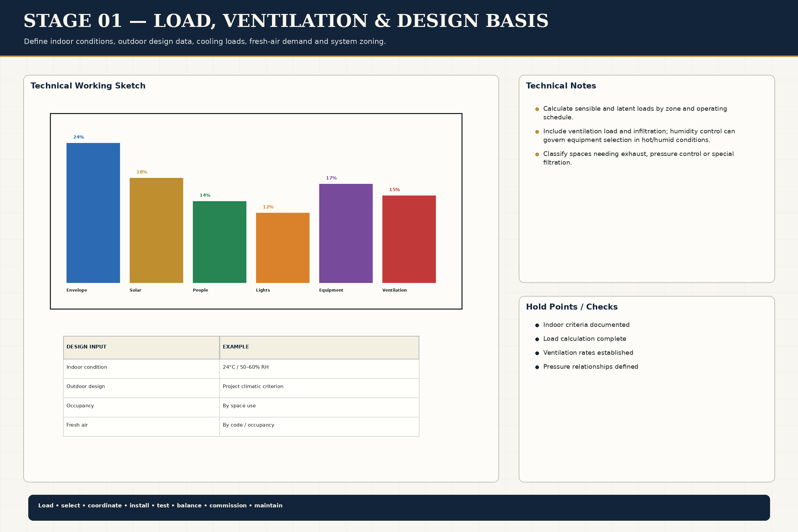This screenshot has height=532, width=798.
Task: Click the Project climatic criterion cell
Action: 319,388
